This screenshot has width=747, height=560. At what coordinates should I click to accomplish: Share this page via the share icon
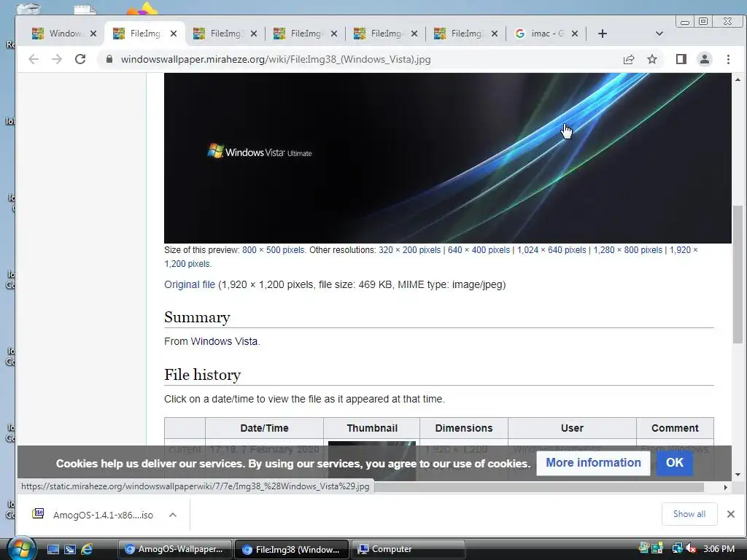coord(629,59)
